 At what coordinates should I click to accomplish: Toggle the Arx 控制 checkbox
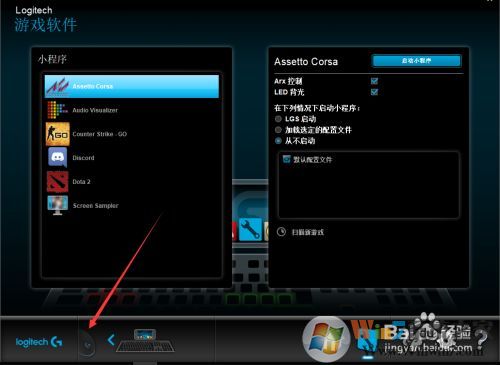click(374, 81)
